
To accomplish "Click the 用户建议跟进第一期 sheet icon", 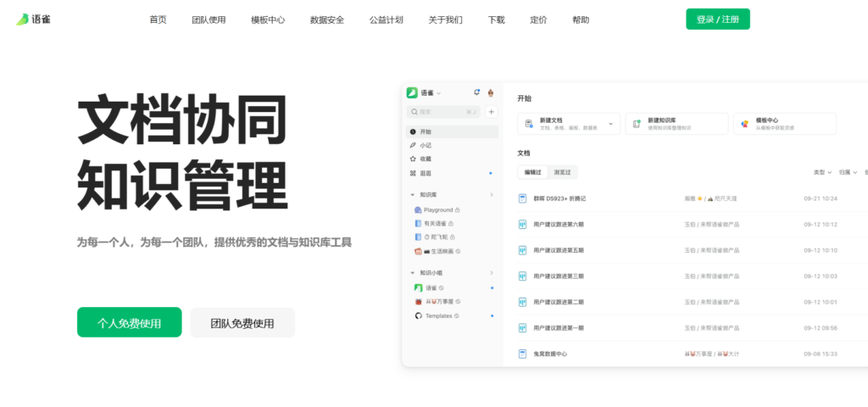I will (x=522, y=328).
